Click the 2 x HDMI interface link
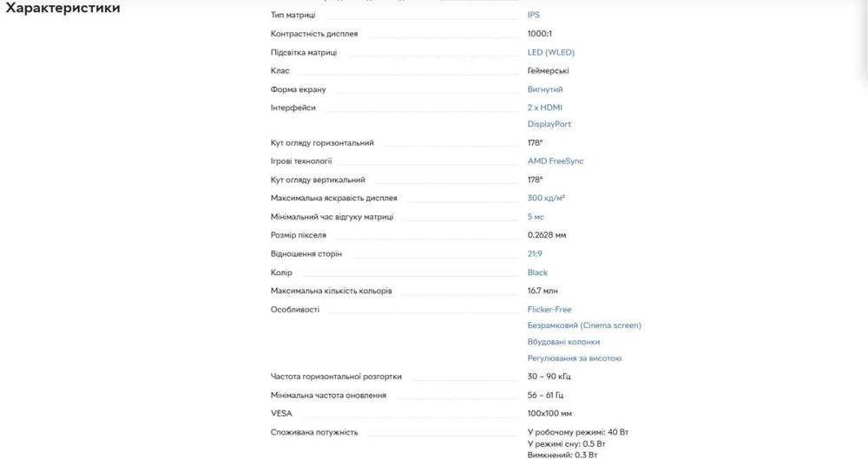This screenshot has width=868, height=459. (544, 108)
